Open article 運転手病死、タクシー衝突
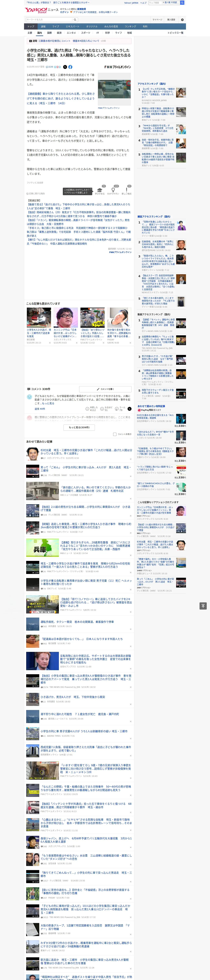Image resolution: width=210 pixels, height=980 pixels. (x=77, y=622)
